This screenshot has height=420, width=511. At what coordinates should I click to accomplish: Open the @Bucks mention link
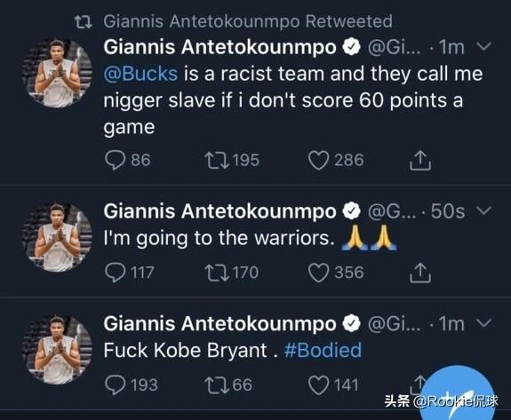point(140,74)
